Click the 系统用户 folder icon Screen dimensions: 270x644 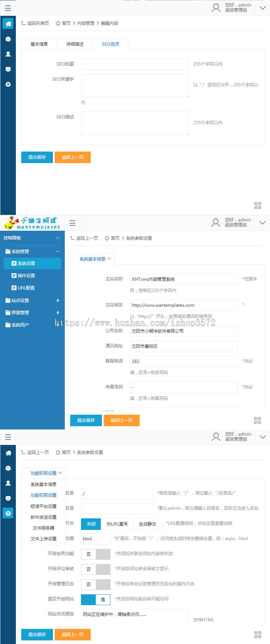(8, 325)
